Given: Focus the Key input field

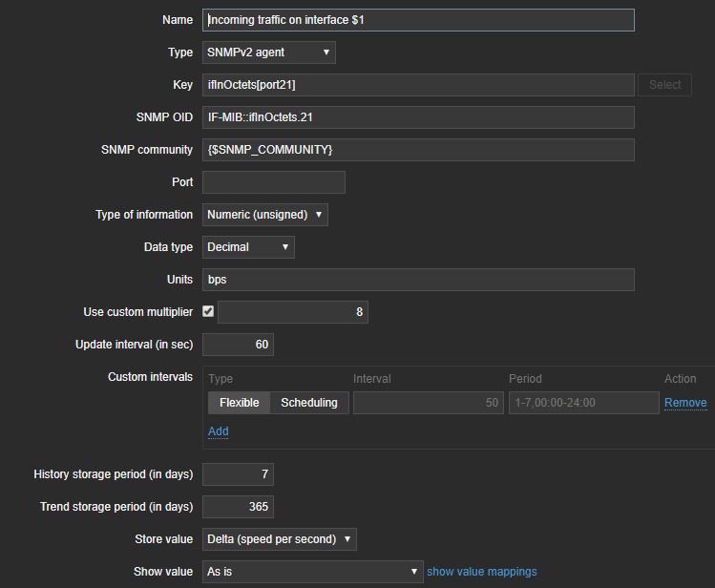Looking at the screenshot, I should pos(418,85).
